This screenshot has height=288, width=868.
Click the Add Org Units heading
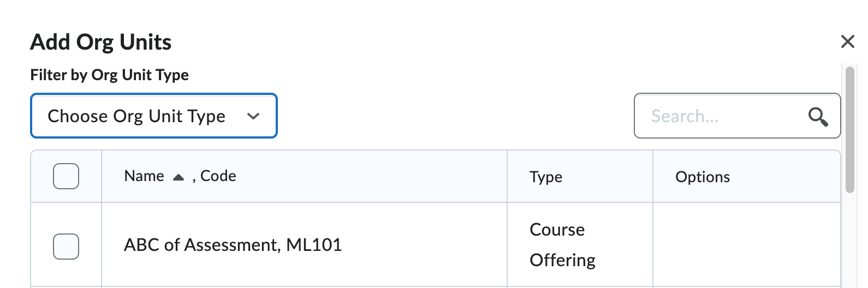point(101,42)
